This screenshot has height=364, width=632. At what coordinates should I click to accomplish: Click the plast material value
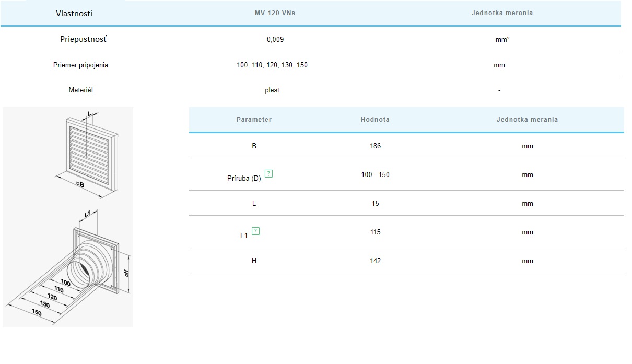272,90
